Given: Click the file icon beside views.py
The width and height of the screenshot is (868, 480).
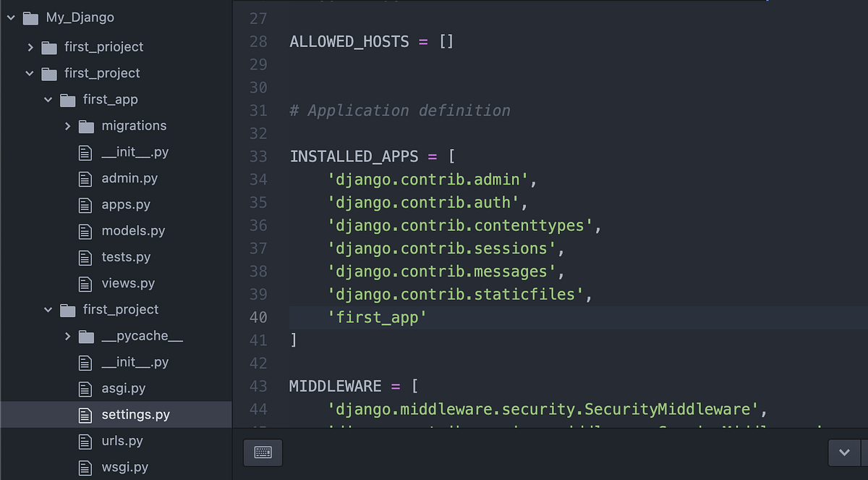Looking at the screenshot, I should coord(85,283).
